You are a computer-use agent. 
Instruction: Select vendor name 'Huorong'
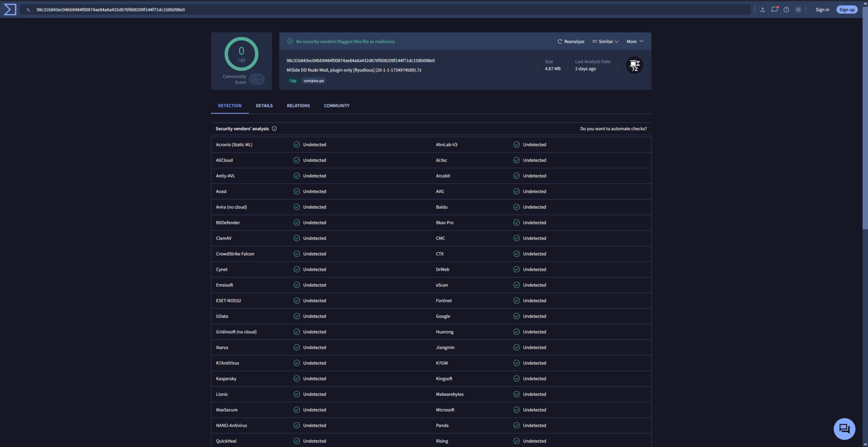(x=444, y=332)
